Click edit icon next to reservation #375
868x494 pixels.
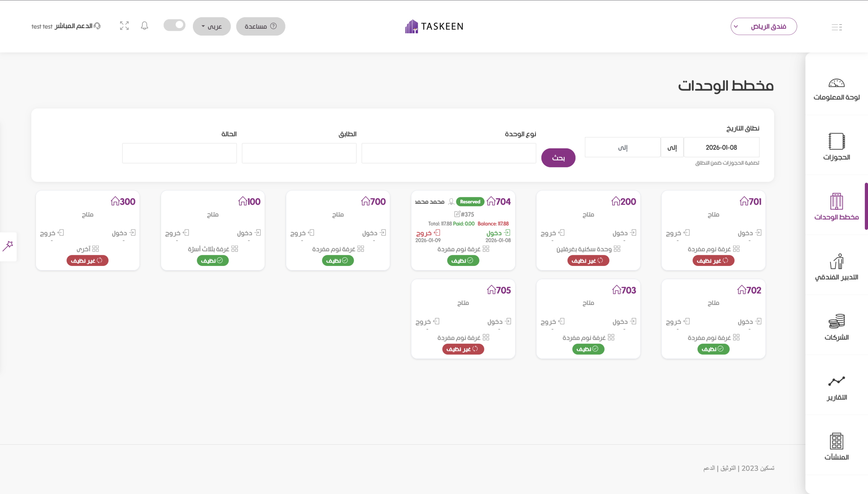pyautogui.click(x=457, y=214)
